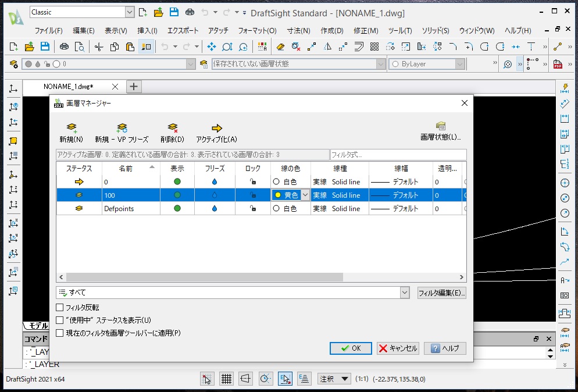578x392 pixels.
Task: Click the Pattern array grid icon
Action: point(374,47)
